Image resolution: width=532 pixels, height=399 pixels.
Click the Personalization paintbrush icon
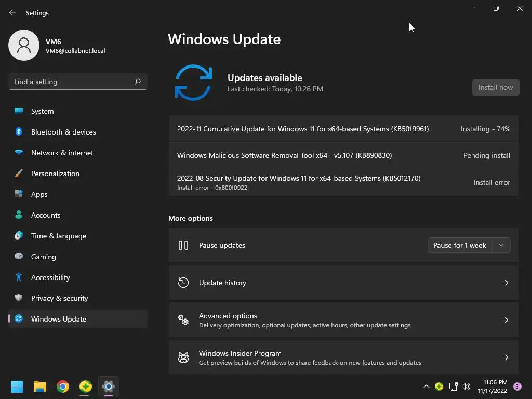(19, 174)
